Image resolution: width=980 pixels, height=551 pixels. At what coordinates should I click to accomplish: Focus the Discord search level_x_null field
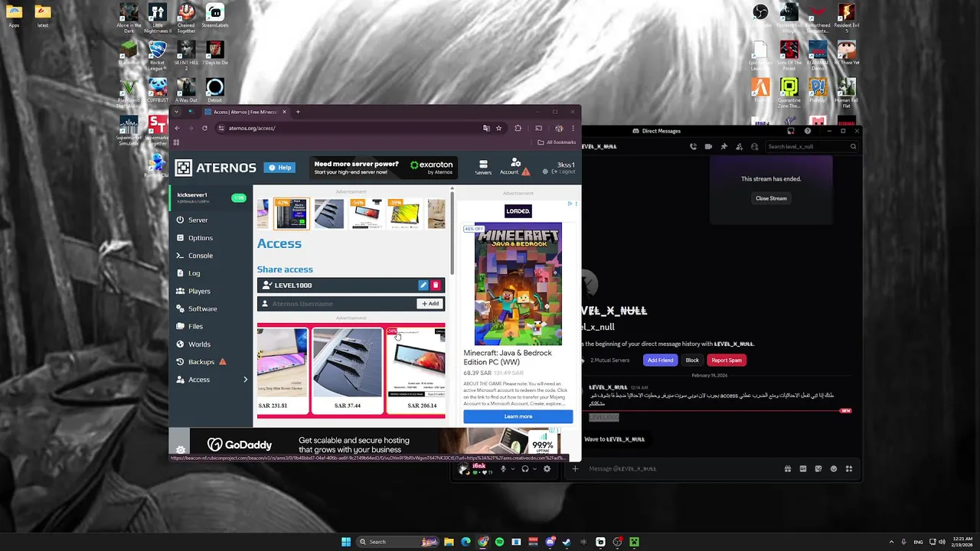(x=812, y=146)
